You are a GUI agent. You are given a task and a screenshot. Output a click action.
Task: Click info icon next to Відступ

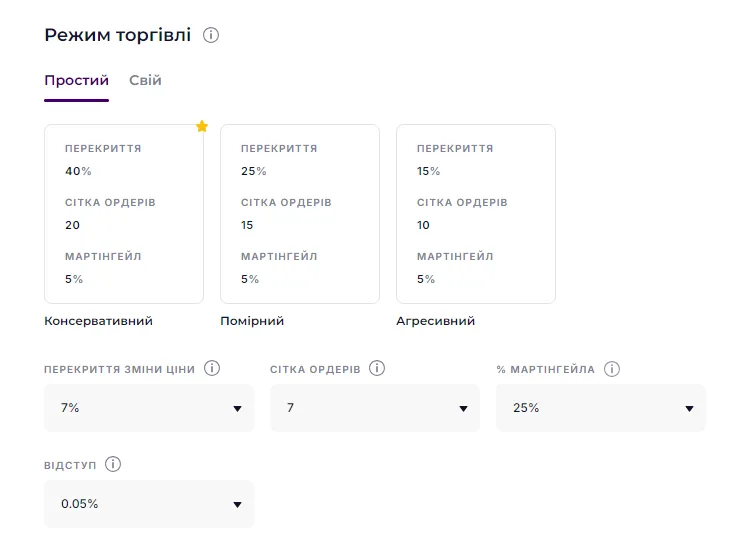113,464
